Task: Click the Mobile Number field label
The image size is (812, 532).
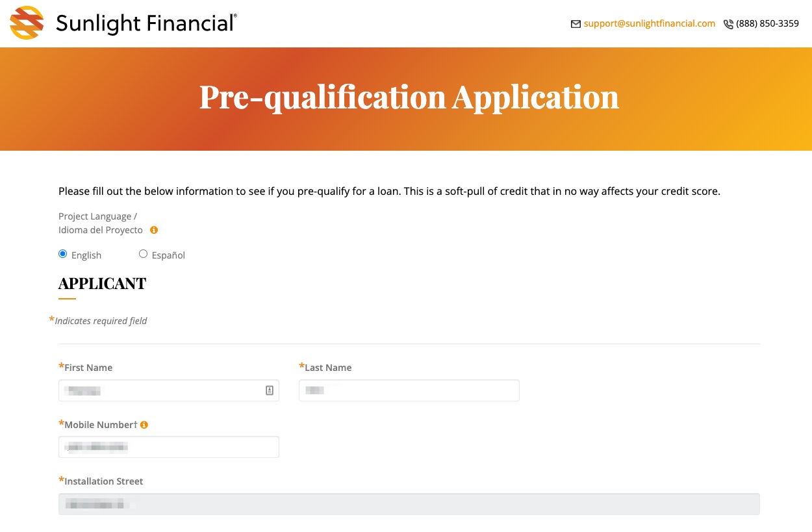Action: 99,425
